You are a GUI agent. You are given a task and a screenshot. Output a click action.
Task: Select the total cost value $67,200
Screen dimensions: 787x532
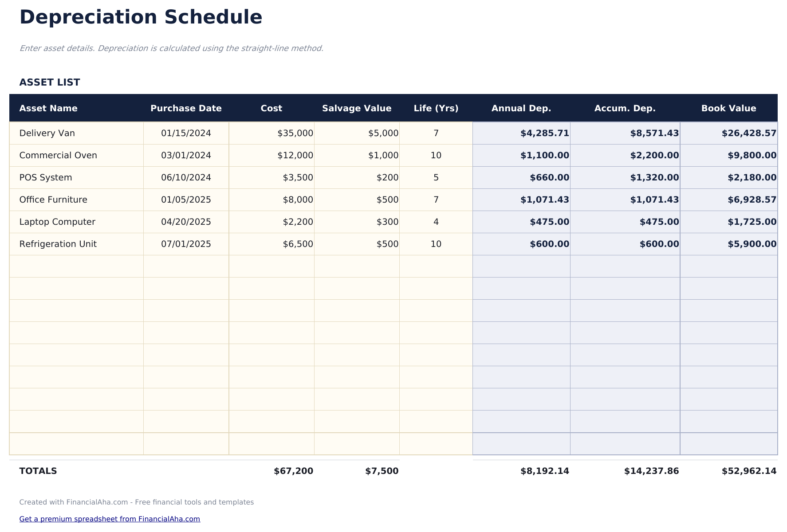[293, 471]
